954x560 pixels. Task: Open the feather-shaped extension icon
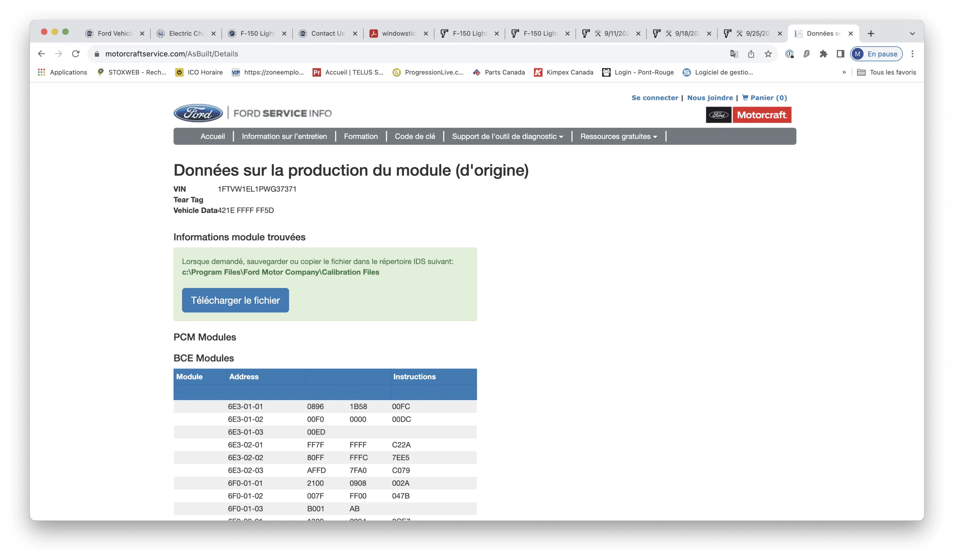click(x=806, y=54)
